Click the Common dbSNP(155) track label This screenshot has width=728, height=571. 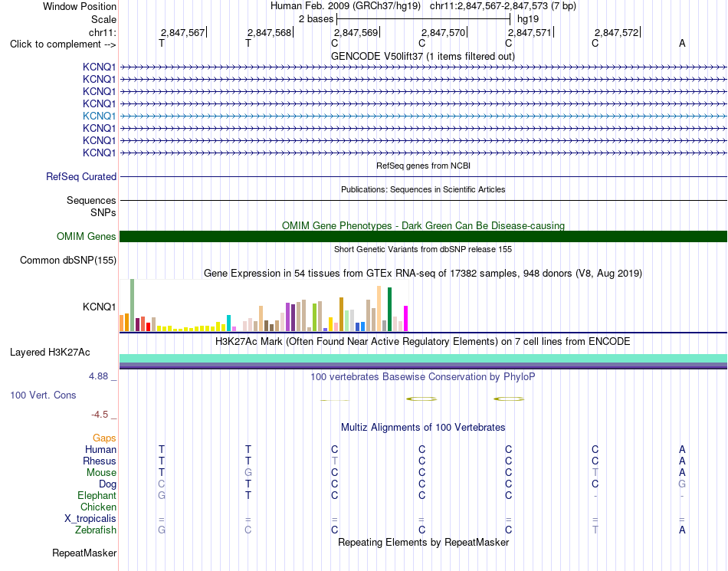pos(67,261)
